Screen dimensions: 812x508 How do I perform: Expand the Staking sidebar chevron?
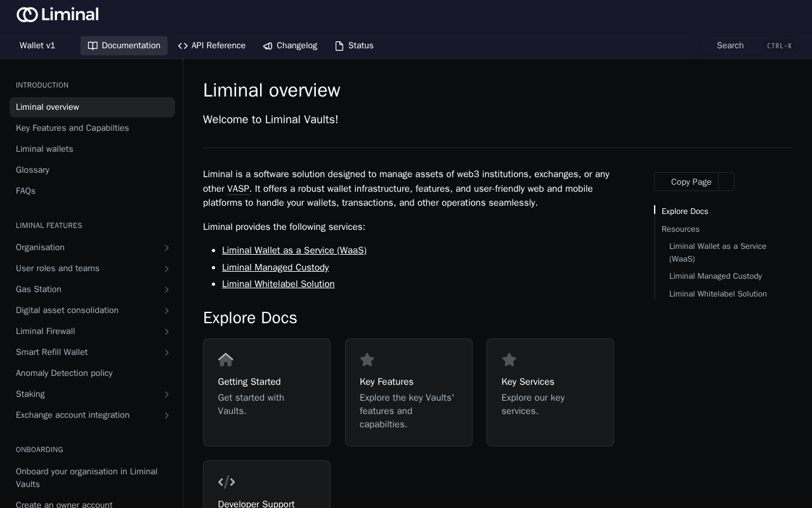coord(167,394)
